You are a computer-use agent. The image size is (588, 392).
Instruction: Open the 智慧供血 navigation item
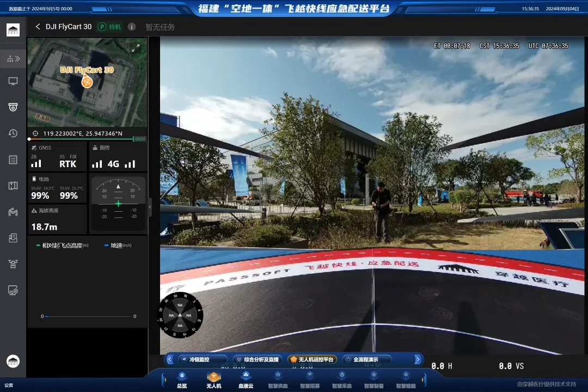point(278,379)
